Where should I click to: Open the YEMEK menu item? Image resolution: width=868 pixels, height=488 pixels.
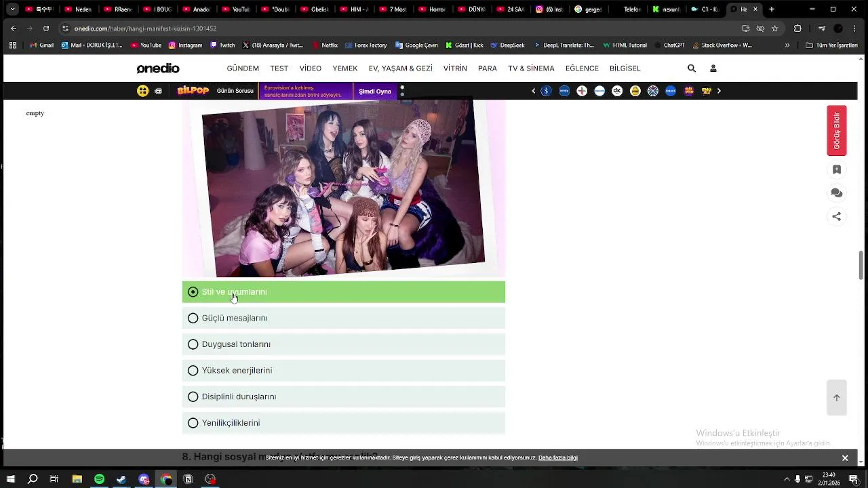pos(344,68)
